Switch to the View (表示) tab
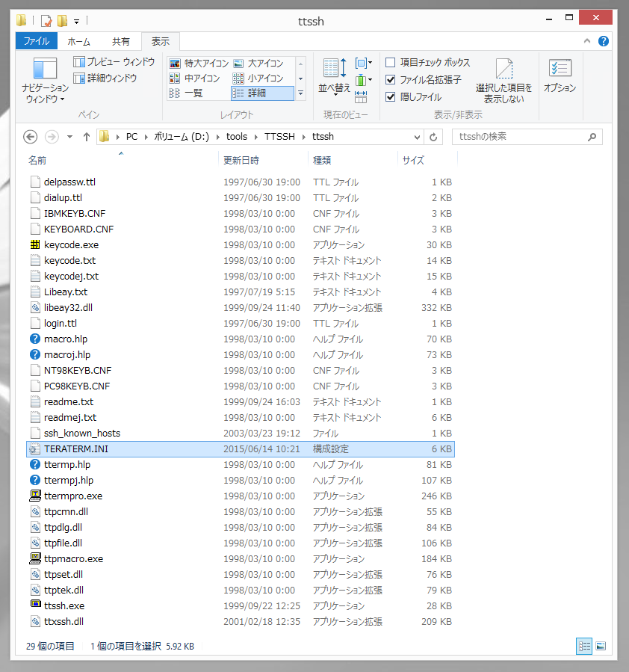The image size is (629, 672). [x=161, y=42]
